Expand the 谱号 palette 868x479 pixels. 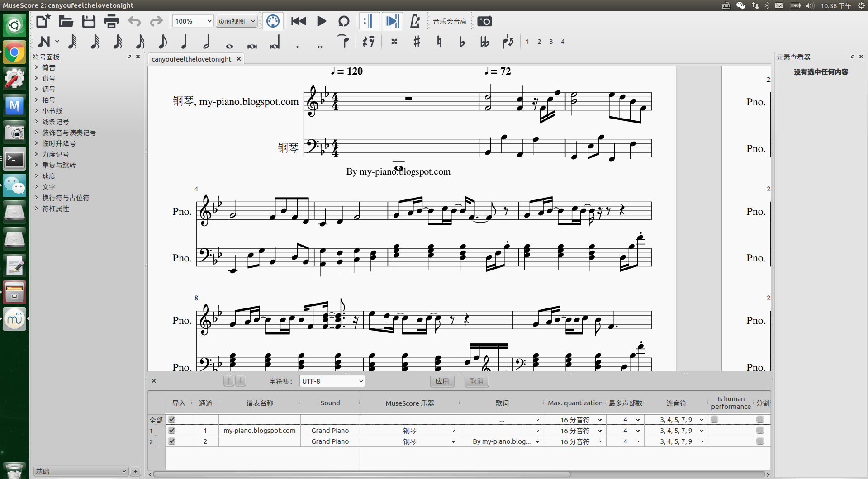point(37,78)
